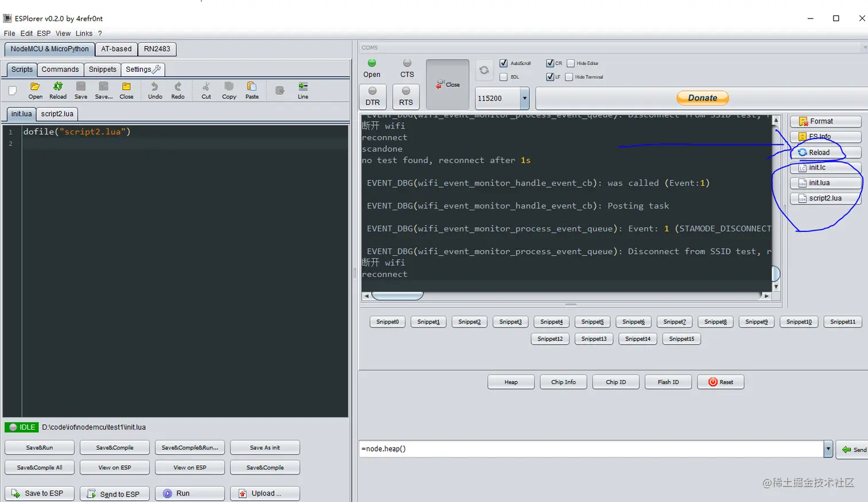
Task: Select script2.lua in ESP file list
Action: (x=826, y=198)
